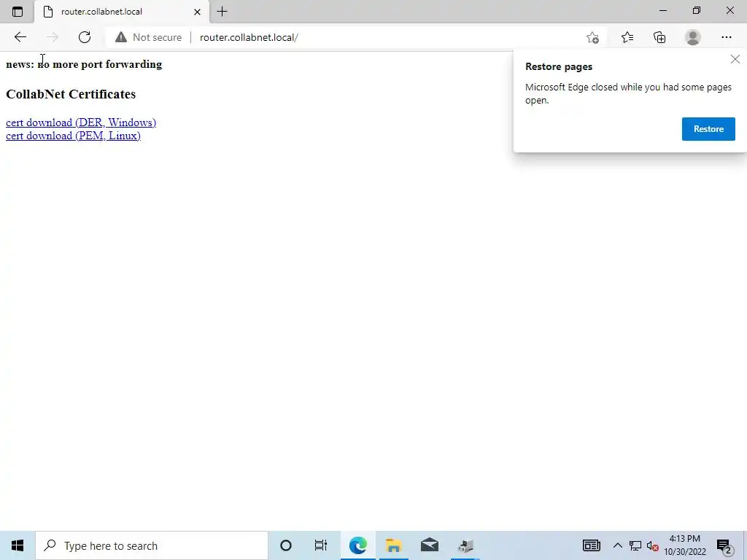Dismiss the Restore pages popup
Screen dimensions: 747x560
click(x=735, y=59)
